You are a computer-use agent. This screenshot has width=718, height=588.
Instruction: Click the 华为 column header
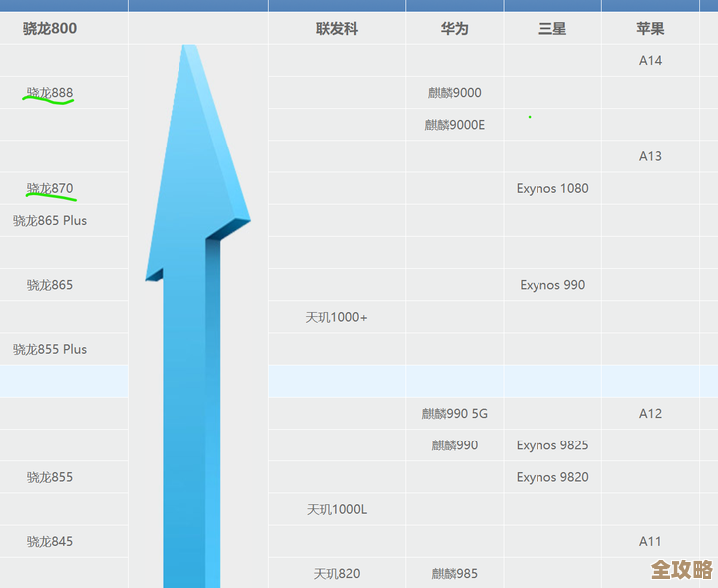[454, 29]
